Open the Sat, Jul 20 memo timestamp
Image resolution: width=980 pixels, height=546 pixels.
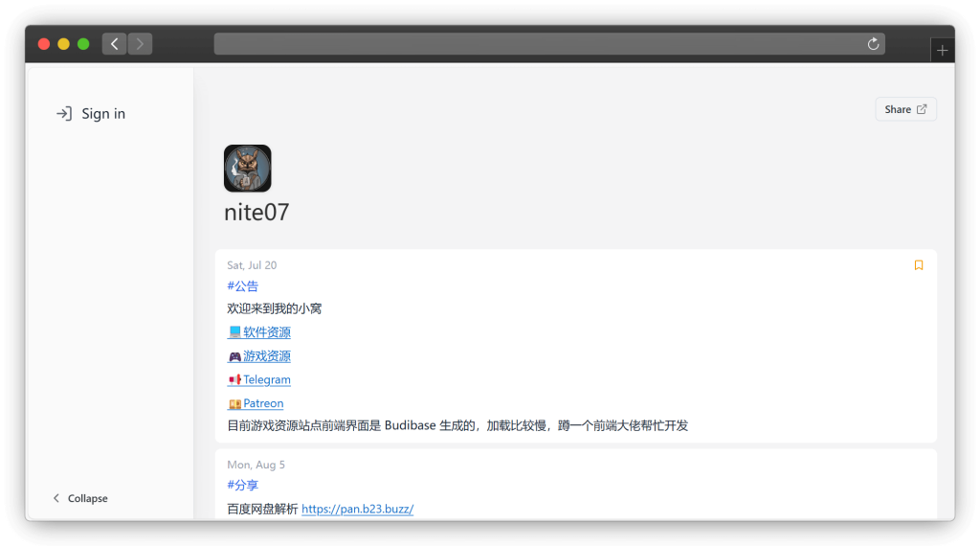252,265
